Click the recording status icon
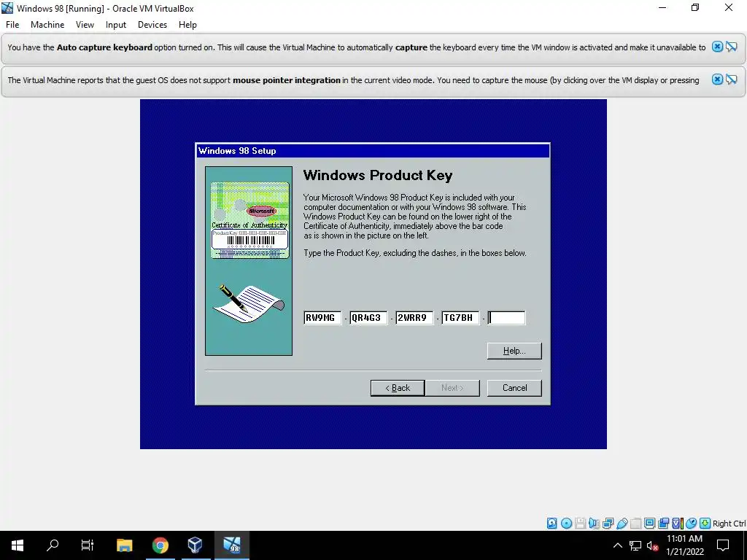The image size is (747, 560). tap(664, 524)
